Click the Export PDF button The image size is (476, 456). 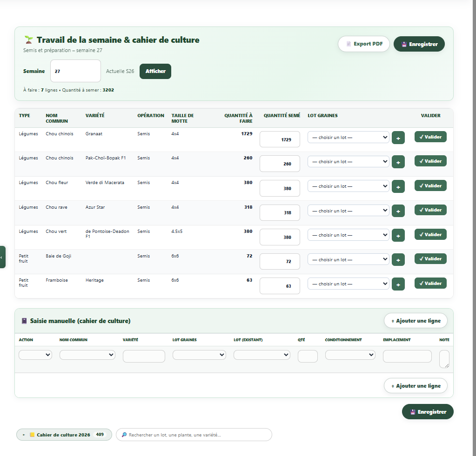(364, 44)
